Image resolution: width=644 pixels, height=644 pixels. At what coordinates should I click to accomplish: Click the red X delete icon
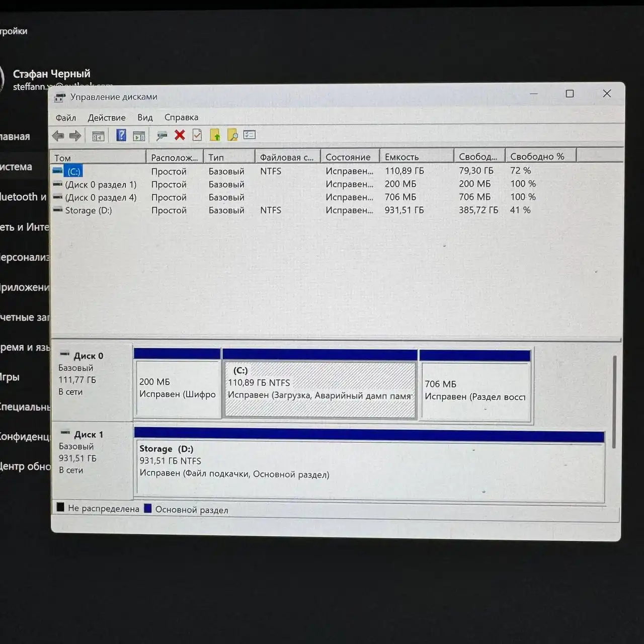point(180,135)
